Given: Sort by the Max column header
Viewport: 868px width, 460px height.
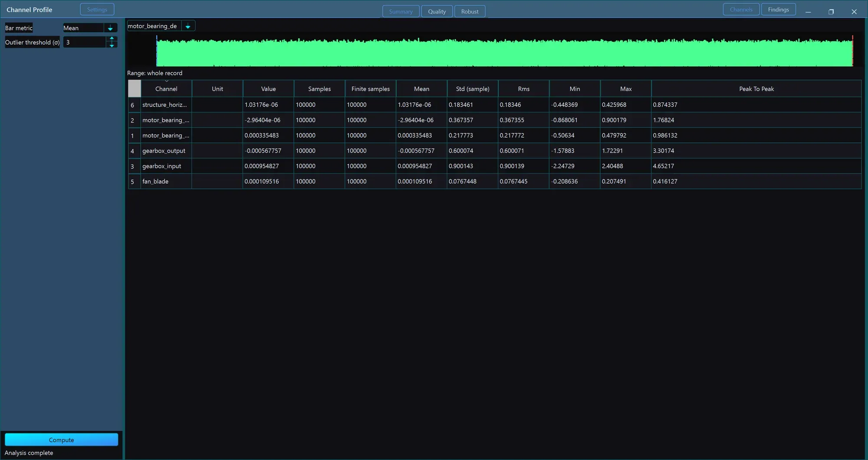Looking at the screenshot, I should click(x=626, y=89).
